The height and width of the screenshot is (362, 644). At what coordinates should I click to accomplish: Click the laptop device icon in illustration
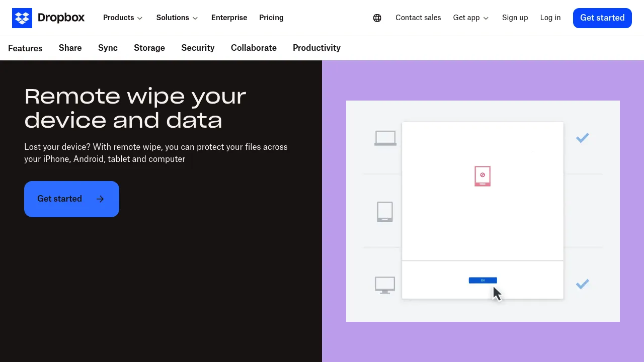(385, 138)
